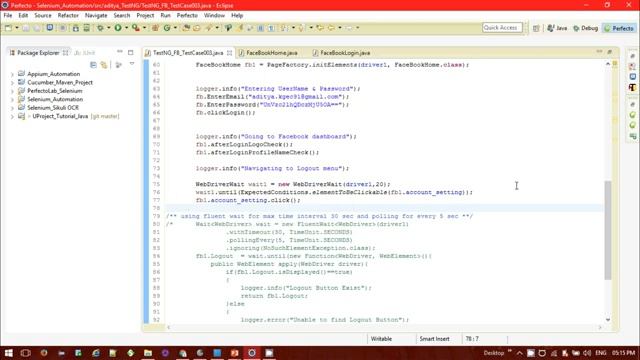This screenshot has width=640, height=360.
Task: Click the editor scroll down arrow
Action: point(608,320)
